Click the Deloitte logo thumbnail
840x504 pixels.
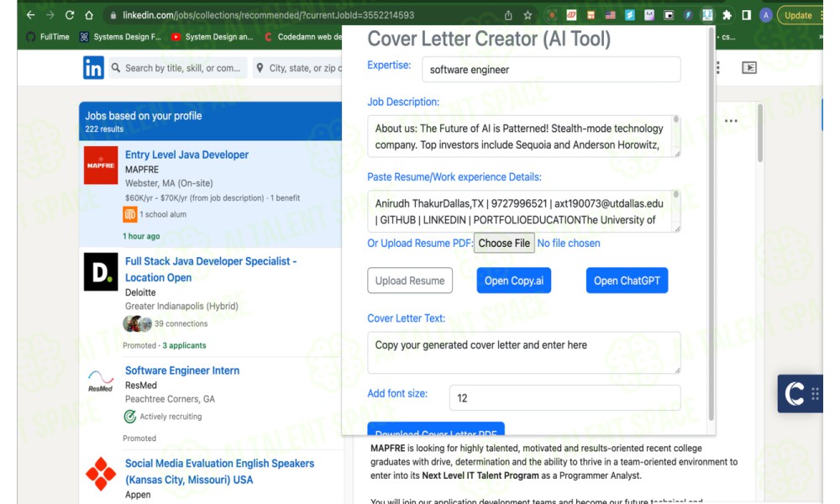[101, 272]
